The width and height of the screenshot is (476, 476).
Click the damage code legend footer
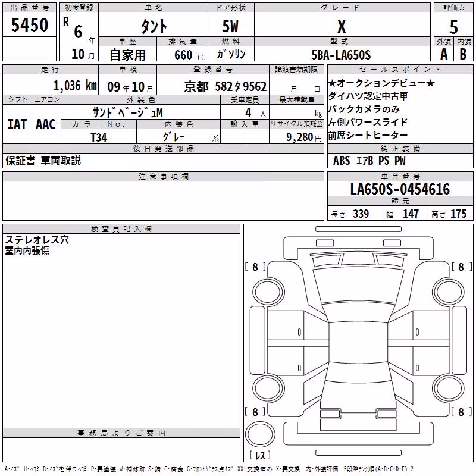[209, 469]
